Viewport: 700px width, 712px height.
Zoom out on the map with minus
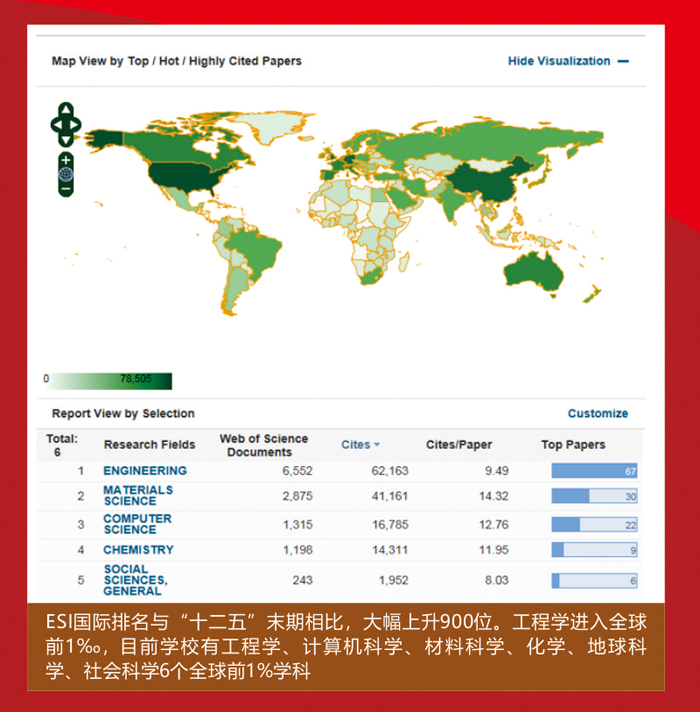(x=66, y=188)
